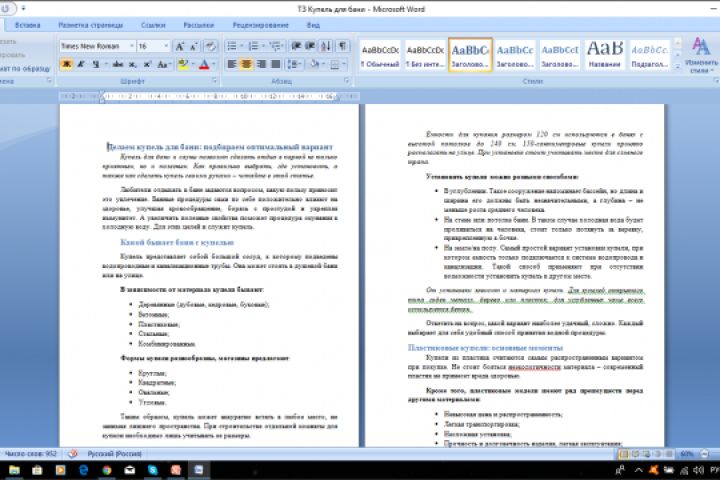The height and width of the screenshot is (480, 720).
Task: Open the Рассылки ribbon tab
Action: tap(198, 25)
